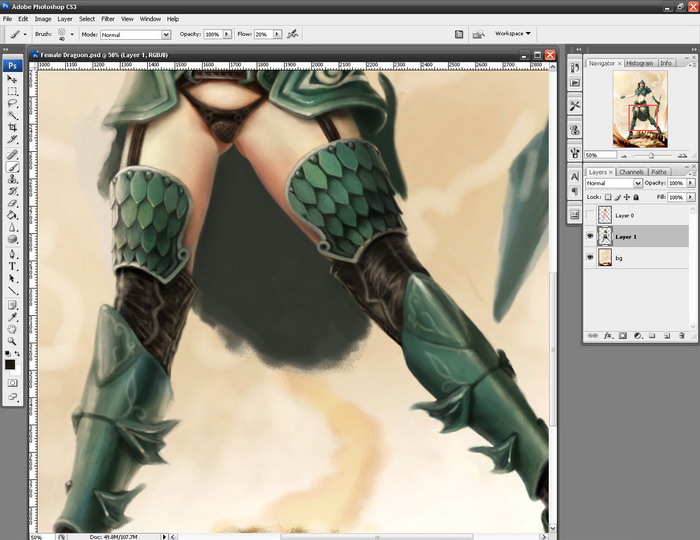Open the File menu
The height and width of the screenshot is (540, 700).
tap(8, 19)
